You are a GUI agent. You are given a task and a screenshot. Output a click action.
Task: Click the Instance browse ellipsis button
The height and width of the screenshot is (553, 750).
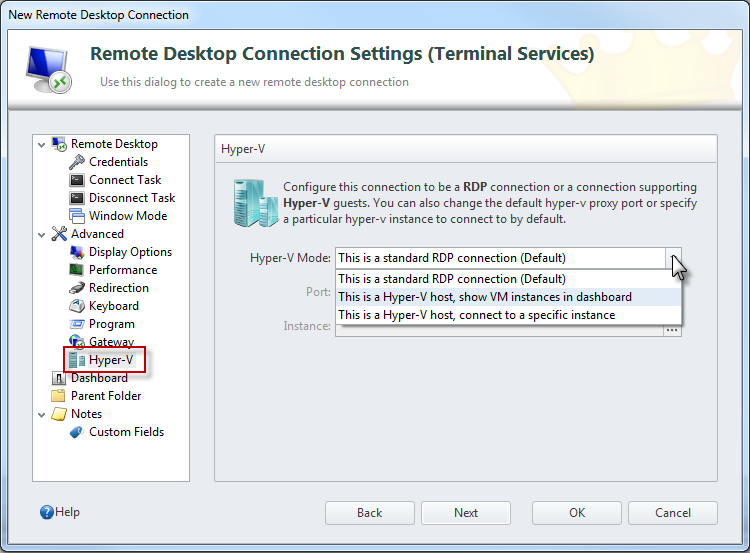[672, 329]
